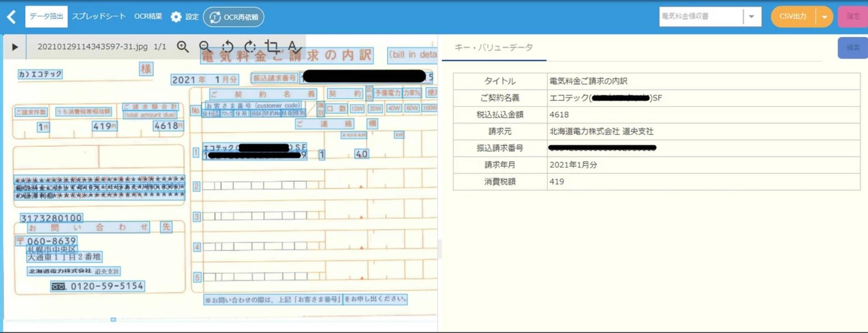The image size is (868, 333).
Task: Select the OCR box ご請求額合計
Action: [150, 107]
